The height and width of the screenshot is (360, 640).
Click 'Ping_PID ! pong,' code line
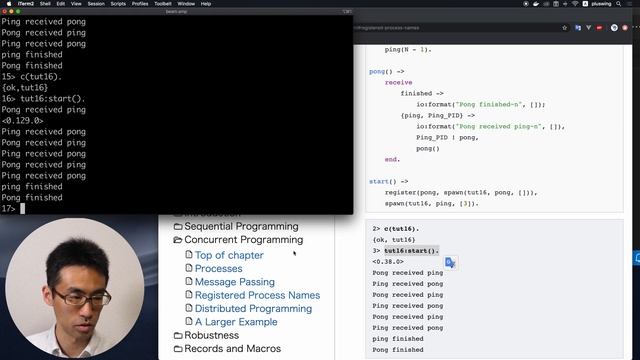[447, 138]
